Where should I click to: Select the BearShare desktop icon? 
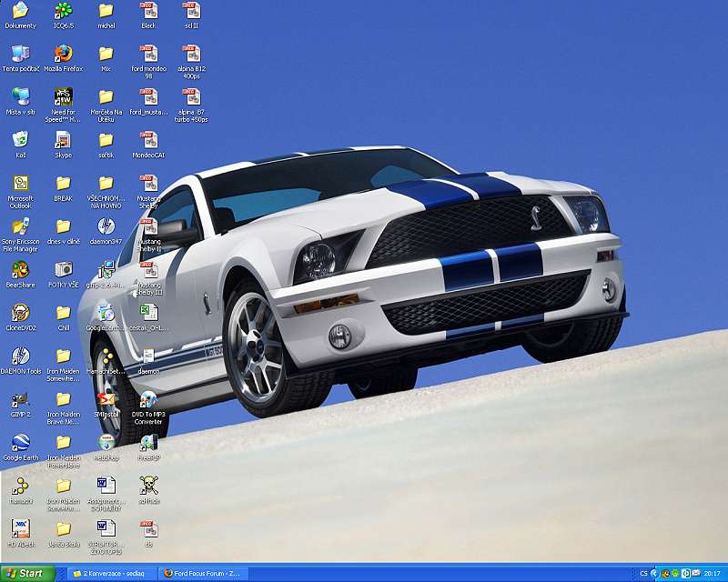tap(20, 270)
